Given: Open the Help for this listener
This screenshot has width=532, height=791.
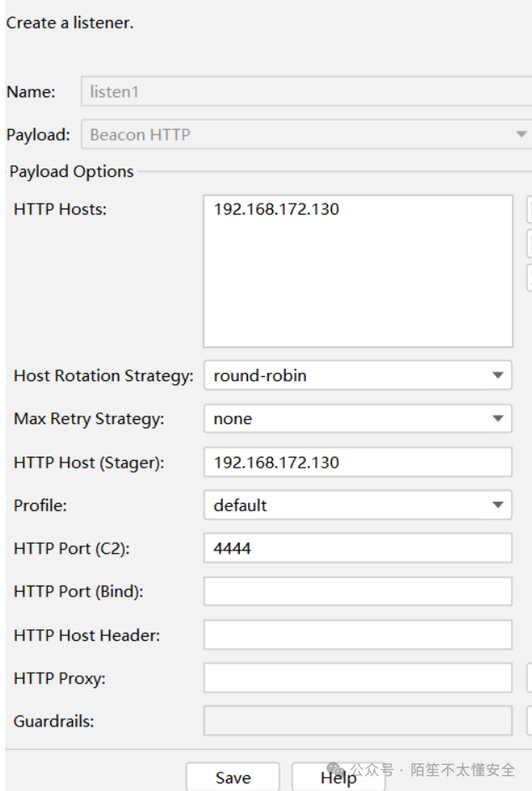Looking at the screenshot, I should point(338,778).
